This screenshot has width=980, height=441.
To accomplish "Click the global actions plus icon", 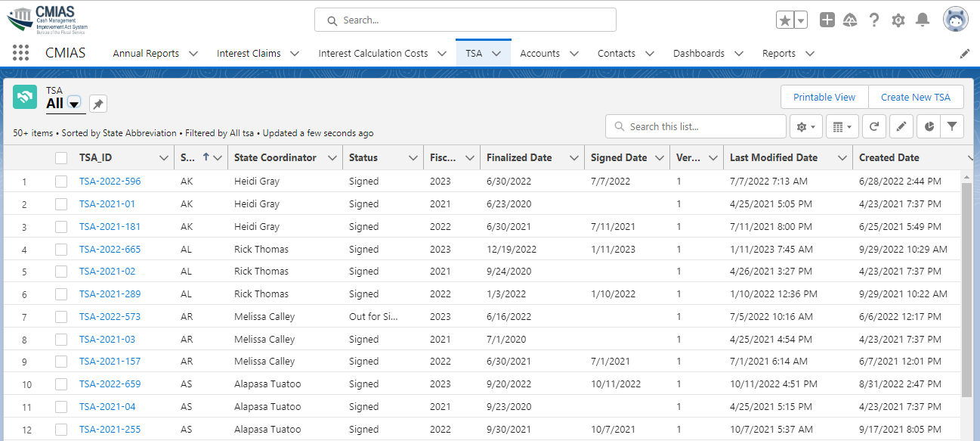I will pyautogui.click(x=827, y=20).
